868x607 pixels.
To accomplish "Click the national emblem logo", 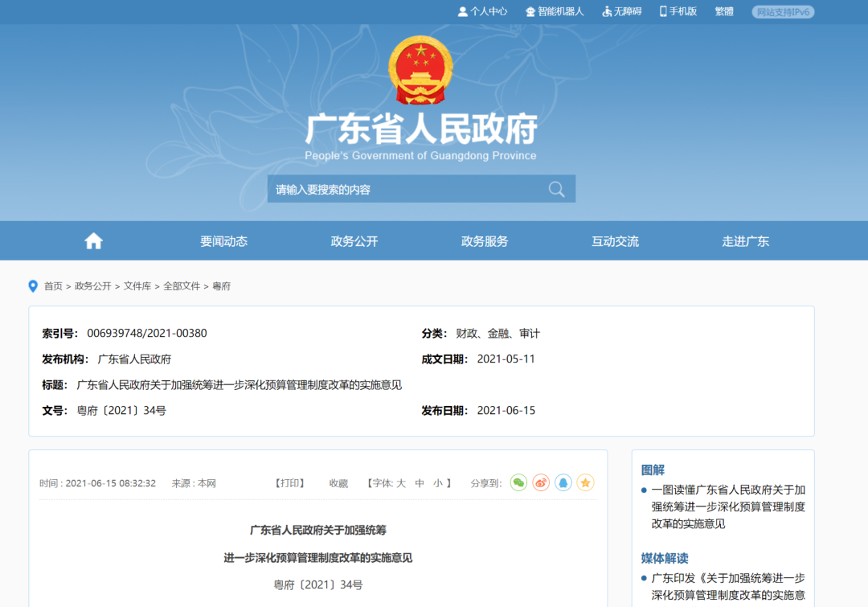I will pos(420,71).
